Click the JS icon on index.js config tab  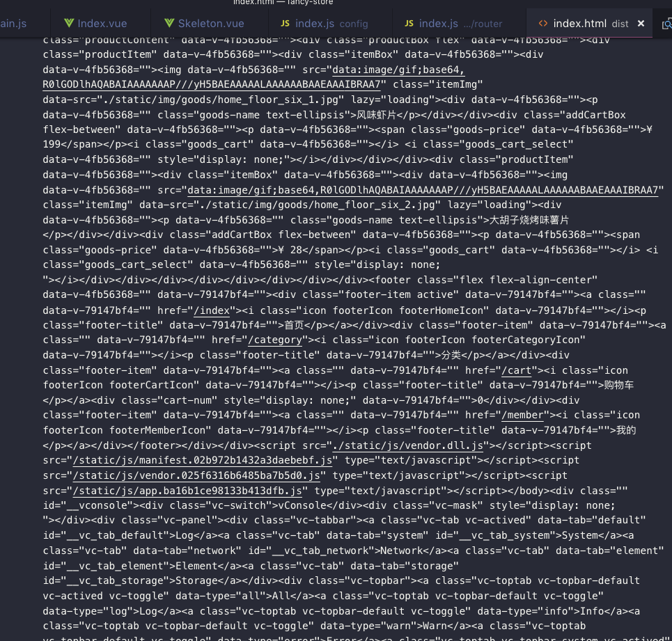click(x=285, y=23)
